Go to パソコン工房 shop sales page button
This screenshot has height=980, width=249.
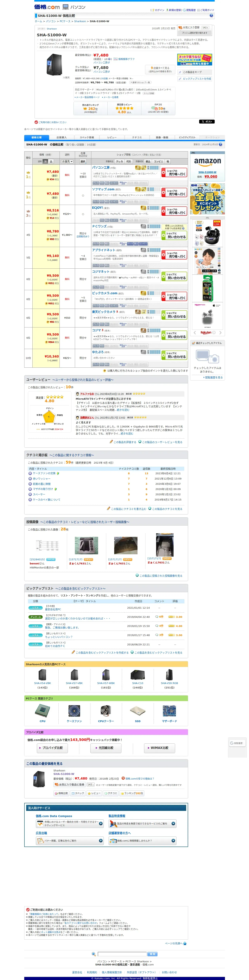click(174, 172)
